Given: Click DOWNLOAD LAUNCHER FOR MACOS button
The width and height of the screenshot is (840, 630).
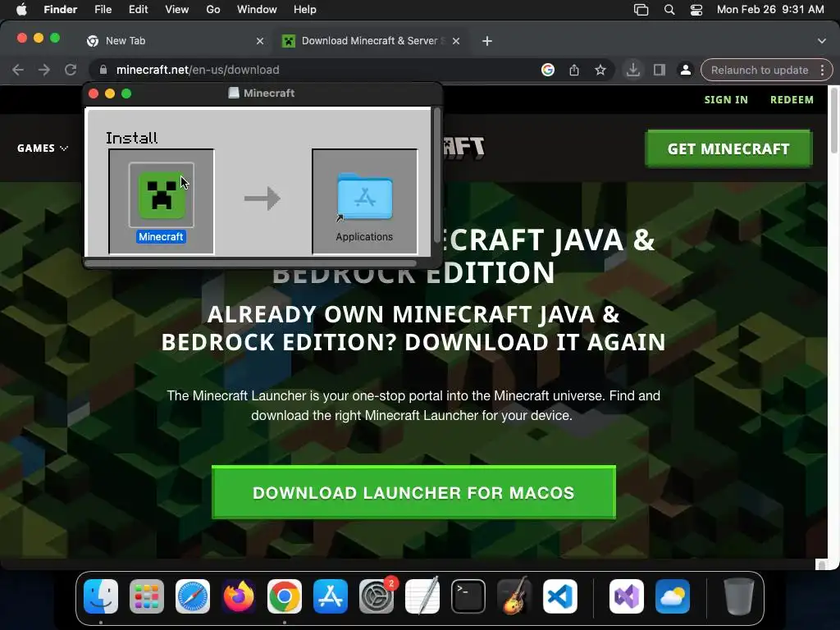Looking at the screenshot, I should (413, 492).
